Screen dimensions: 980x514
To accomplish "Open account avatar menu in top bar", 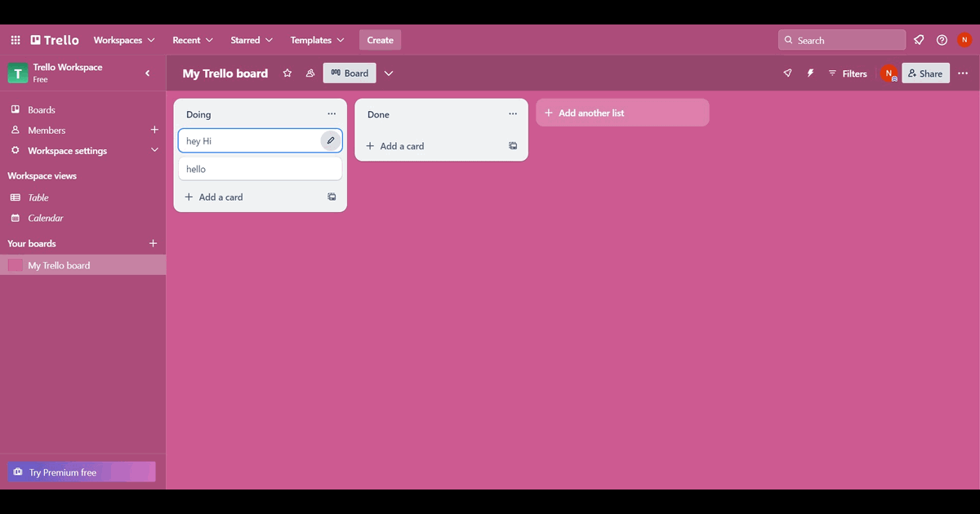I will (x=964, y=40).
